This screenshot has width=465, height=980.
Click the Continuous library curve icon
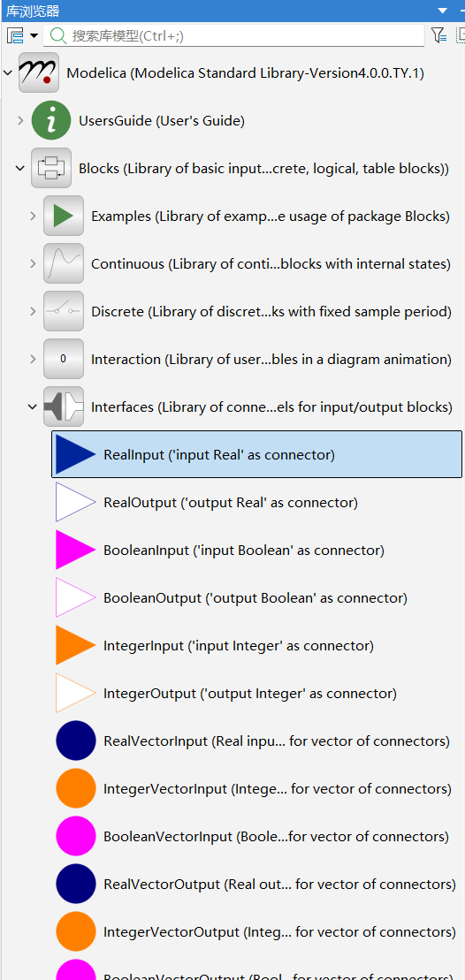click(63, 263)
